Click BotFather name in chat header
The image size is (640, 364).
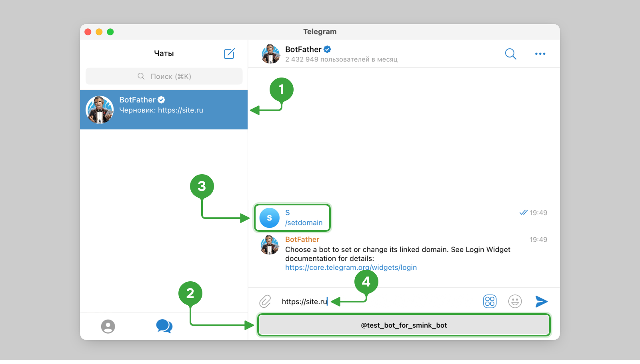[303, 49]
